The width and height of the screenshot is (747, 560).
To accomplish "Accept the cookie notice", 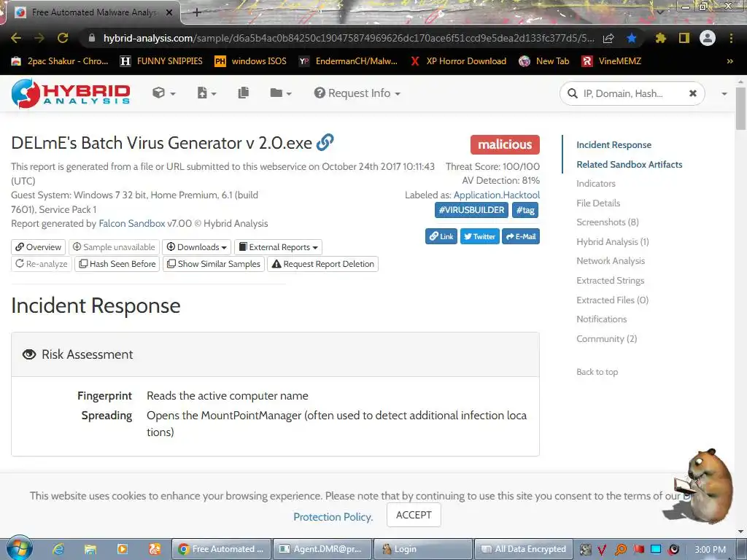I will pos(414,515).
